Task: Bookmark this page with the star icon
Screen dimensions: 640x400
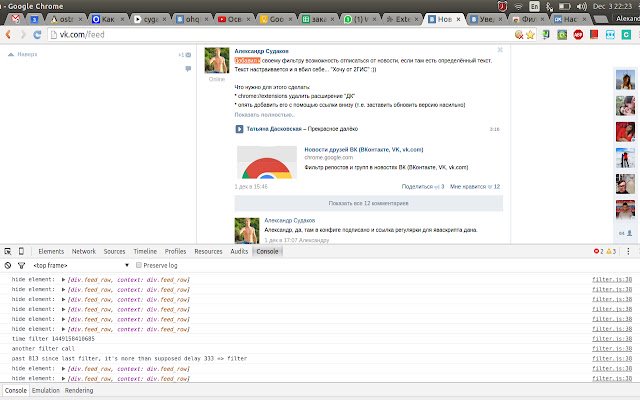Action: (x=530, y=35)
